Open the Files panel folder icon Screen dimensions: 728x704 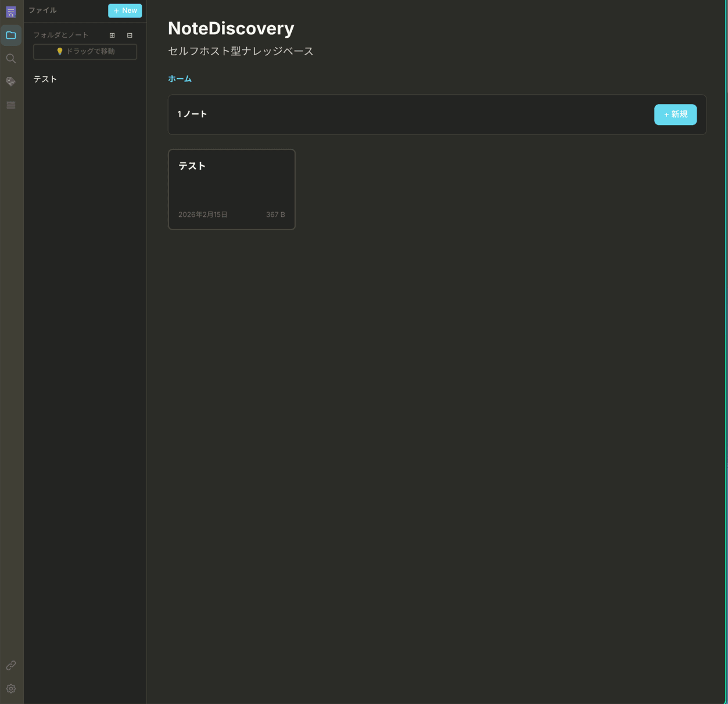tap(10, 35)
